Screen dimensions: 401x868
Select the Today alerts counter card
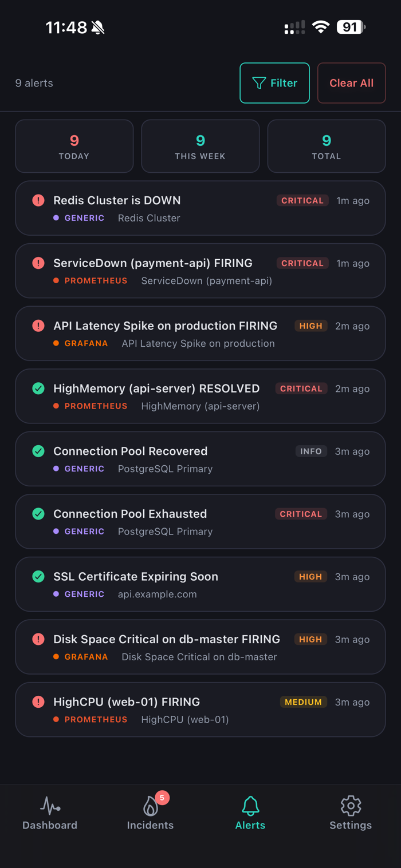[74, 146]
